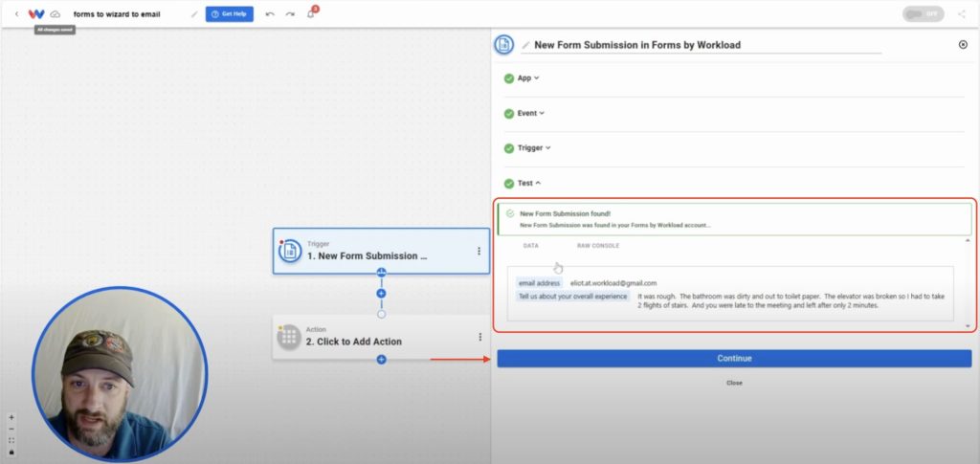Close the step panel with X icon
This screenshot has width=980, height=464.
963,45
